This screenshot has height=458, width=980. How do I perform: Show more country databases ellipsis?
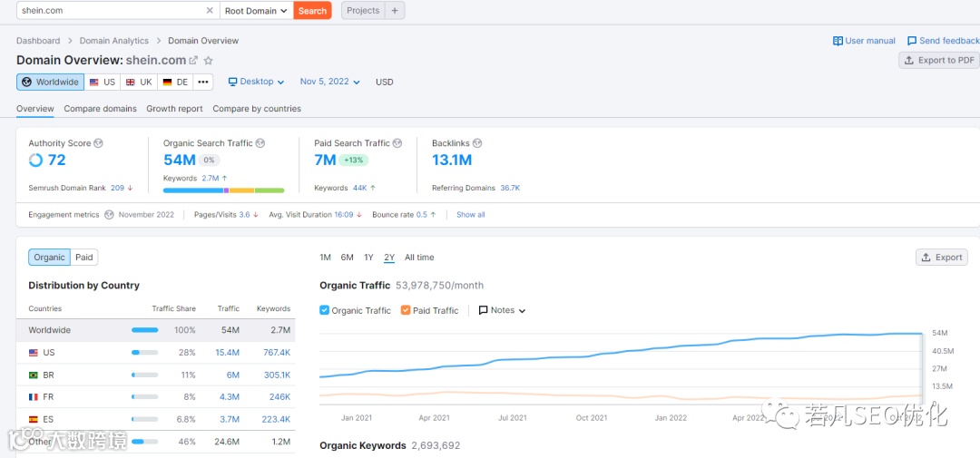tap(203, 82)
